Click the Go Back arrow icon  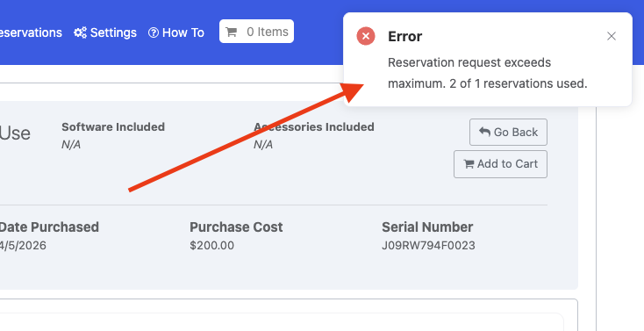click(484, 132)
